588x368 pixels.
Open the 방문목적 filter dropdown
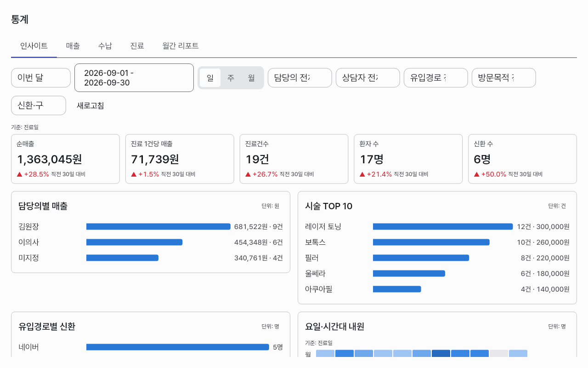[504, 78]
